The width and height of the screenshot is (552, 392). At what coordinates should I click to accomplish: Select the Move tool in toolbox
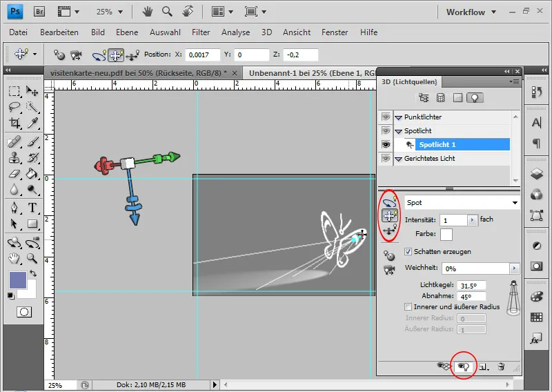pos(32,91)
